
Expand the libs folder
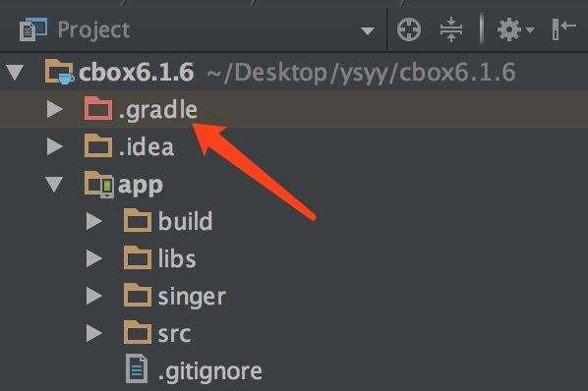94,258
